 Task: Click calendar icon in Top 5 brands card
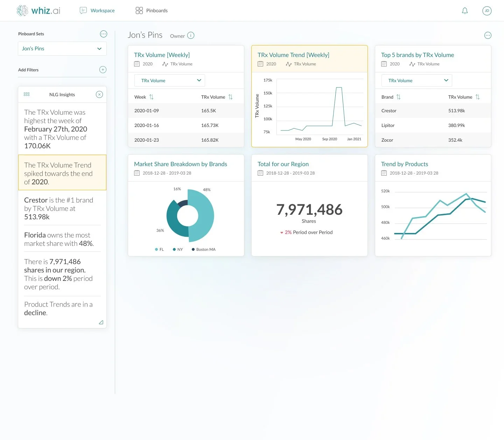click(384, 64)
